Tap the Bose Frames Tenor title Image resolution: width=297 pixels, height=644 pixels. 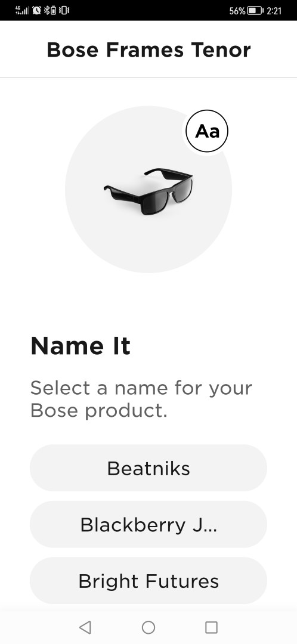tap(148, 50)
